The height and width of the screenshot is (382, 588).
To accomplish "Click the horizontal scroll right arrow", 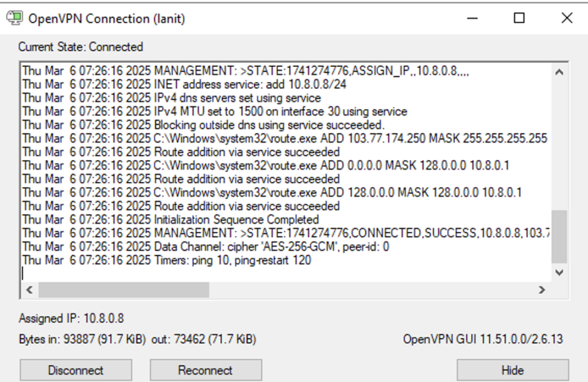I will pos(541,290).
